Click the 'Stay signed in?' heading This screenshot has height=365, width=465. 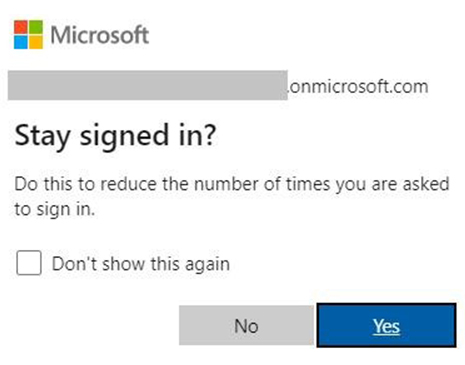point(116,136)
